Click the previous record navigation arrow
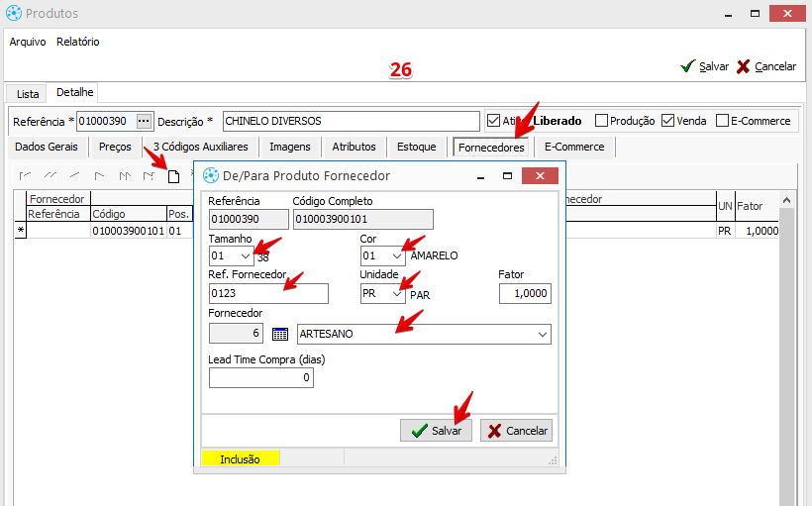This screenshot has width=812, height=506. pyautogui.click(x=74, y=176)
